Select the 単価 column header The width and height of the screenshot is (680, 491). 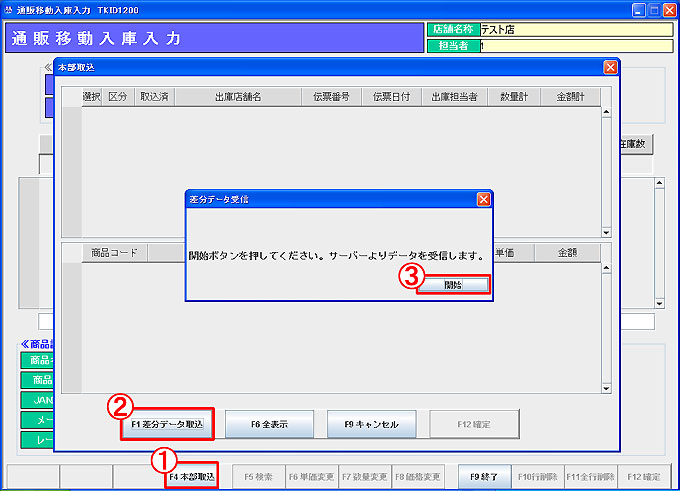tap(513, 252)
